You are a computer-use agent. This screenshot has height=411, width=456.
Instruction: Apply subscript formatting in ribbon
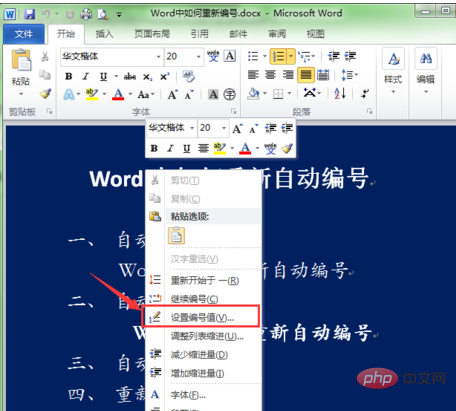147,77
